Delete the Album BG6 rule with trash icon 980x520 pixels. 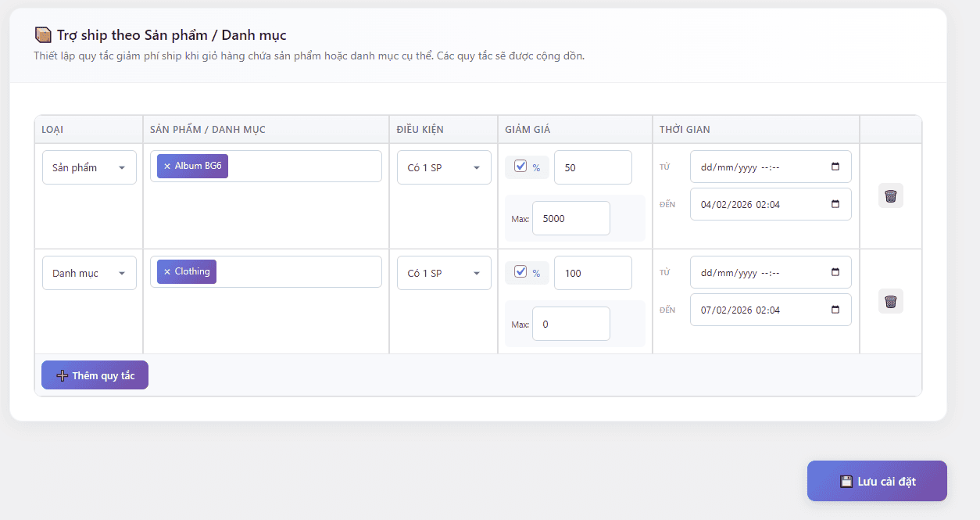(x=890, y=195)
